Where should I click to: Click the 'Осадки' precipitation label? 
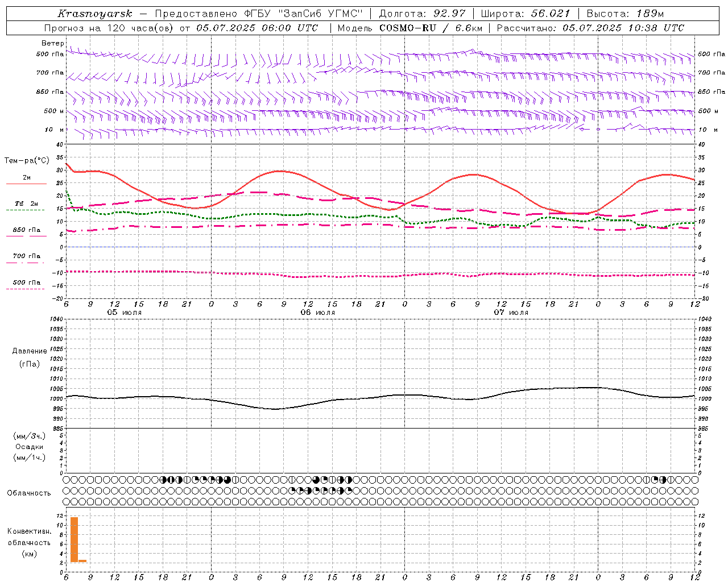(30, 447)
